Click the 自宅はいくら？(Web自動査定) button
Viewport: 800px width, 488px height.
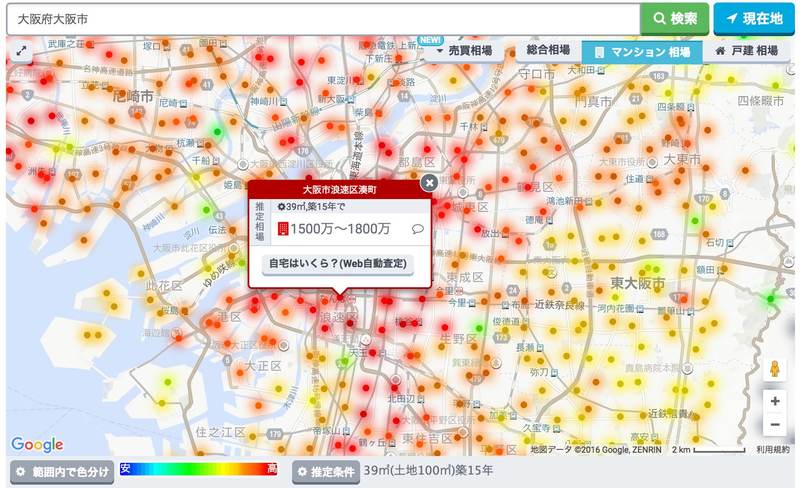click(337, 264)
